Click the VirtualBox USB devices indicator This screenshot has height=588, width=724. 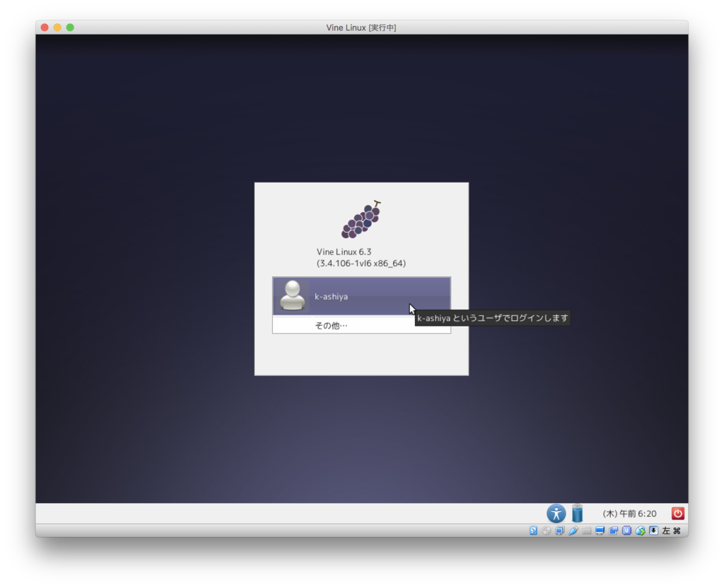click(573, 531)
